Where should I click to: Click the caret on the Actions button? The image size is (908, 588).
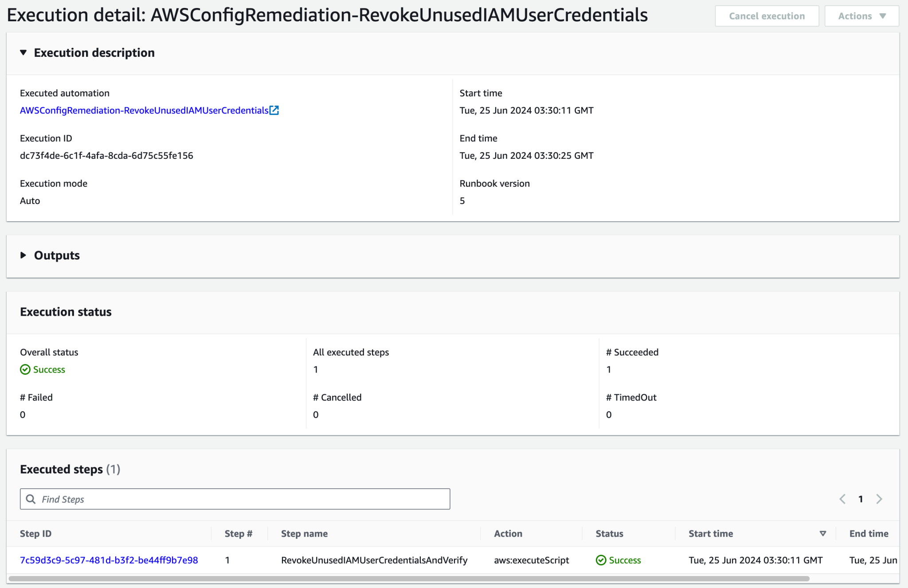tap(883, 16)
